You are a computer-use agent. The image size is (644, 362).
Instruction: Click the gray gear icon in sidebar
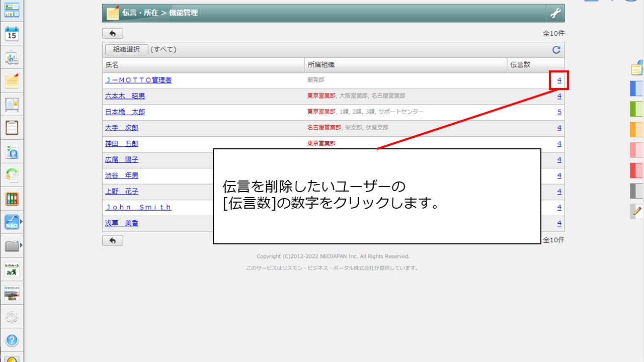(x=12, y=317)
